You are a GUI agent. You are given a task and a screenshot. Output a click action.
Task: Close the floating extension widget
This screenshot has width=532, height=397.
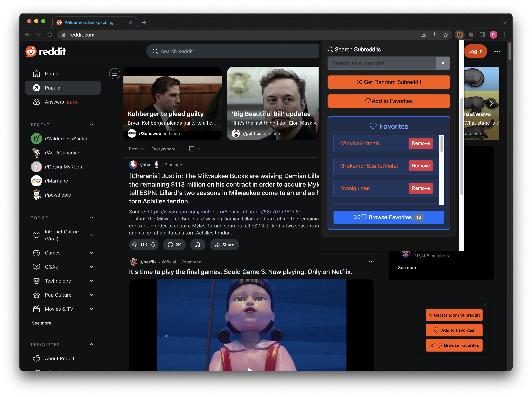click(485, 305)
